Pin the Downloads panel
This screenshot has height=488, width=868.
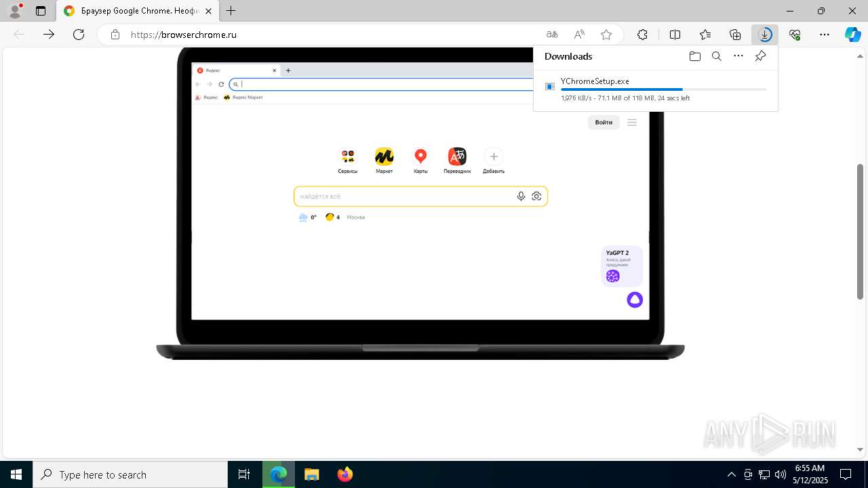[760, 56]
